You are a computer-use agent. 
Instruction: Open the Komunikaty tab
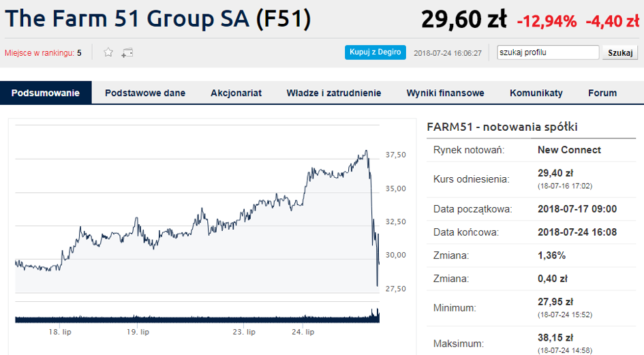536,93
